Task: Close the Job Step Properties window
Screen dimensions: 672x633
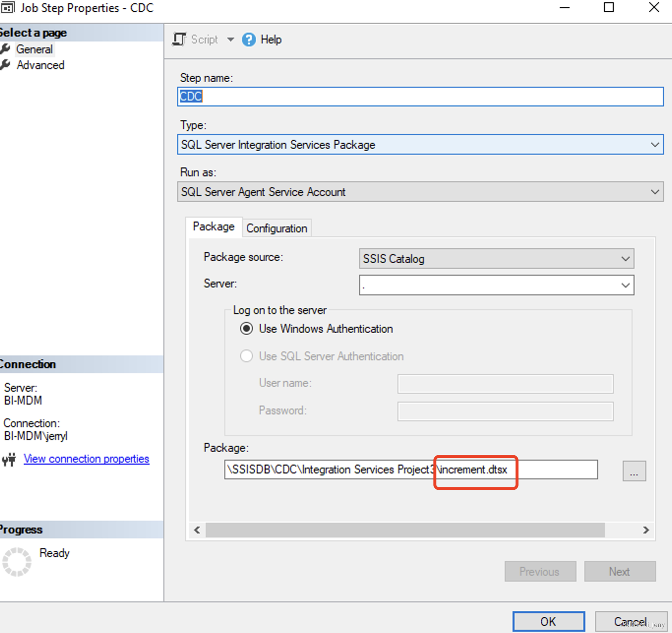Action: [x=654, y=7]
